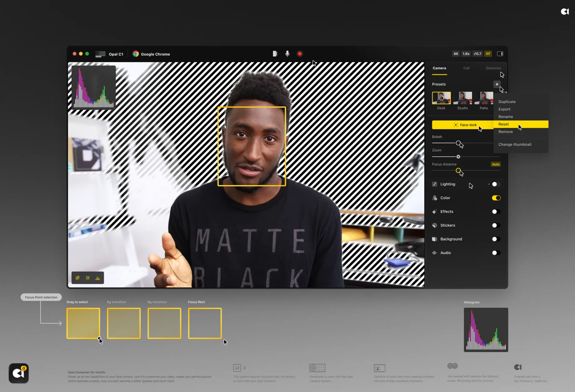575x392 pixels.
Task: Click the Background section icon
Action: pos(435,239)
